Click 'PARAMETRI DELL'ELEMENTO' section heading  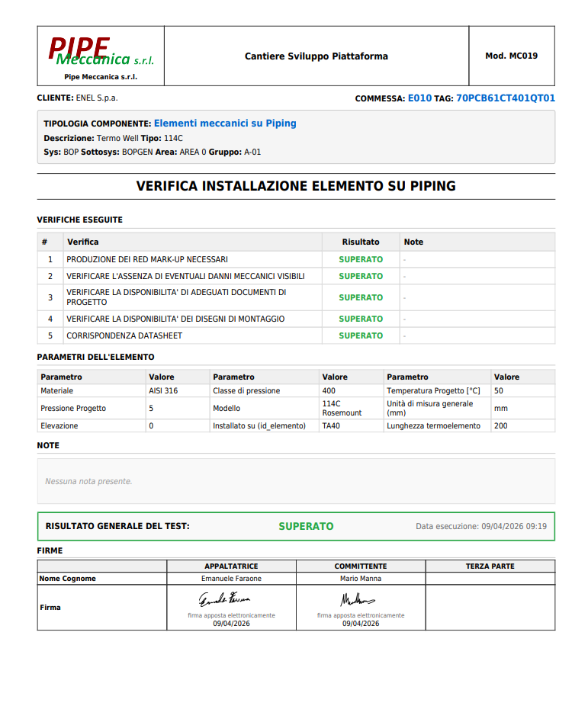(96, 357)
